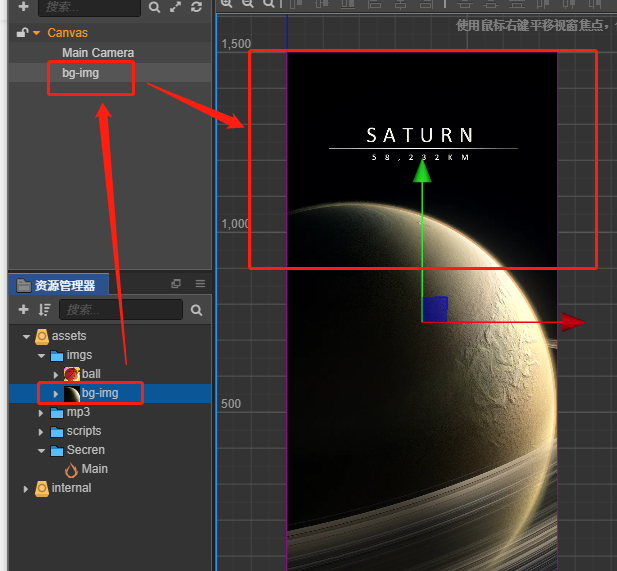Align selected nodes to top
Screen dimensions: 617x571
coord(295,4)
